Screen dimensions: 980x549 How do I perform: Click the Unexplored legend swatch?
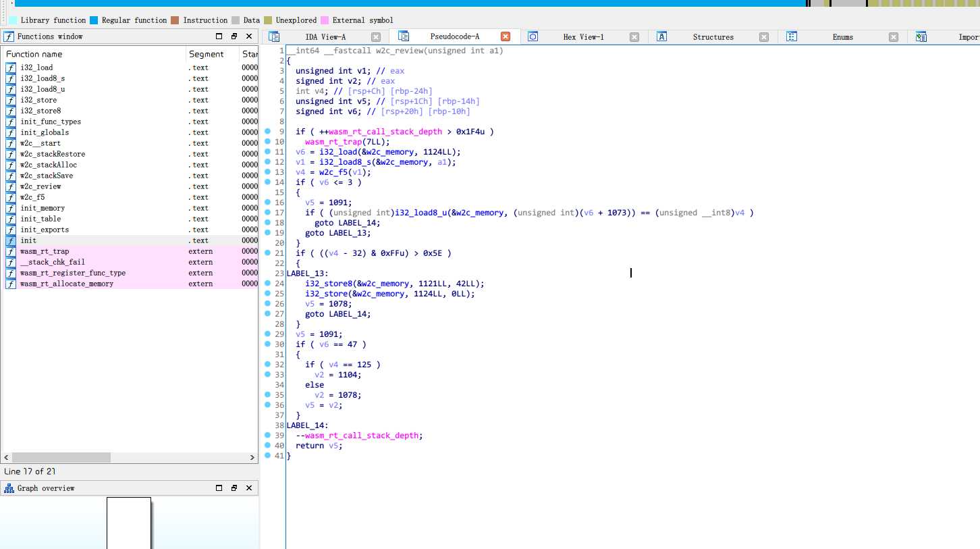point(269,20)
